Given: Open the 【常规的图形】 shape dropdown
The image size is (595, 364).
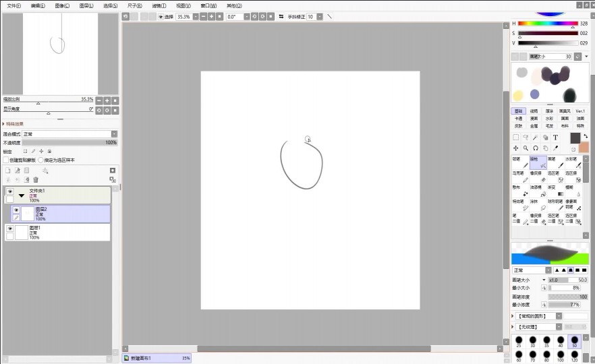Looking at the screenshot, I should coord(559,316).
